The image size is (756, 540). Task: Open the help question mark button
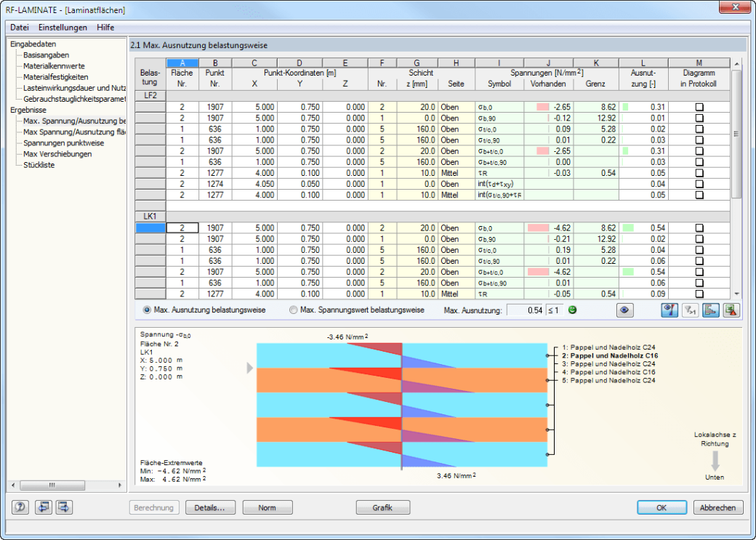[20, 507]
